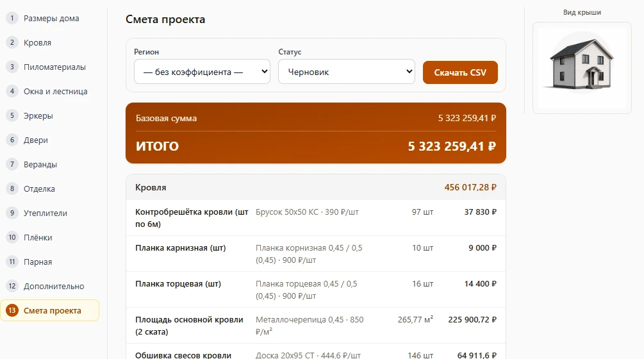Select Окна и лестница step

[49, 91]
